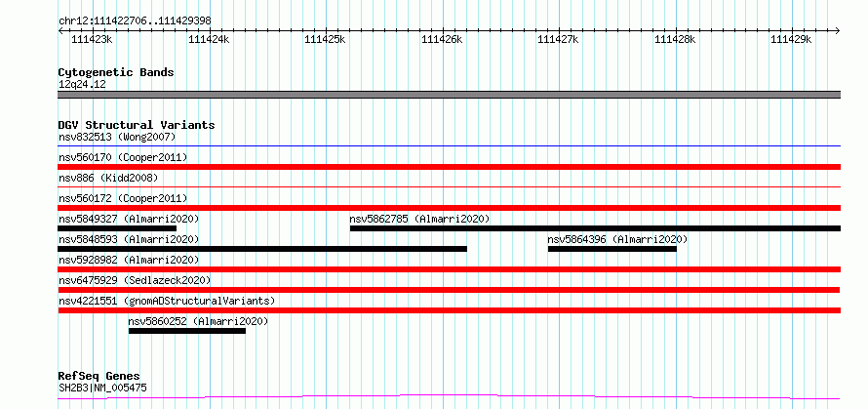The image size is (868, 409).
Task: Select the red bar under nsv5928982
Action: coord(450,269)
